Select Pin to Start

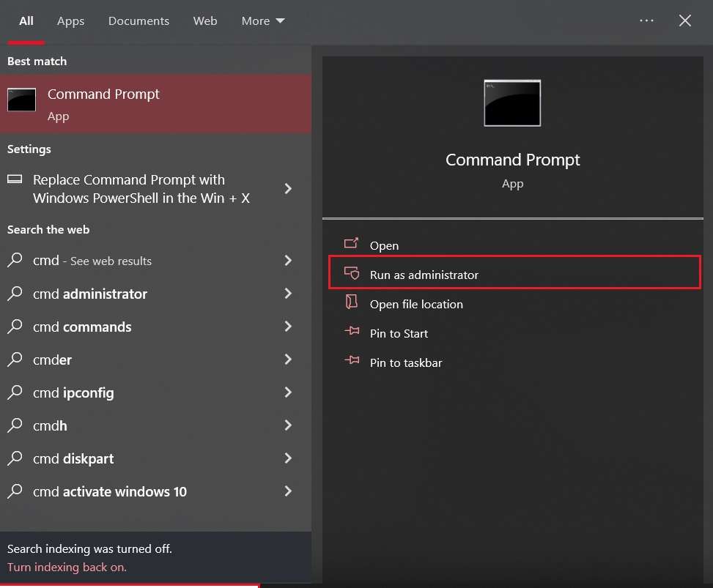399,333
